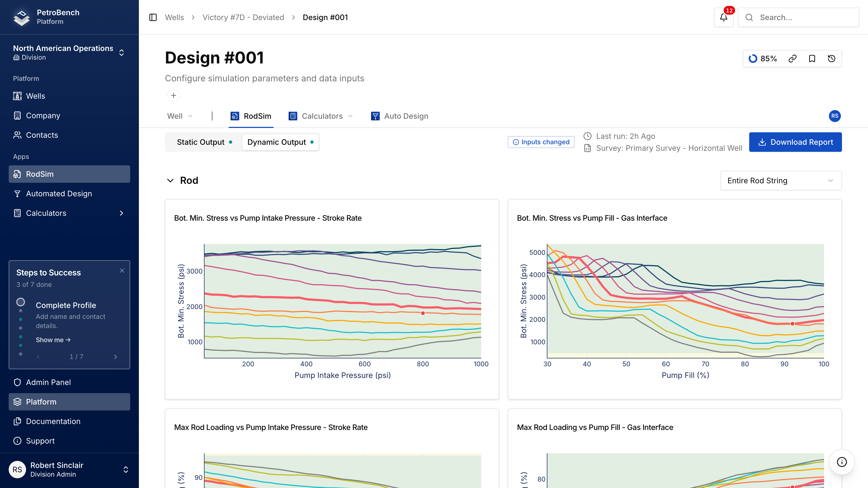
Task: Open the Well tab dropdown
Action: pyautogui.click(x=180, y=116)
